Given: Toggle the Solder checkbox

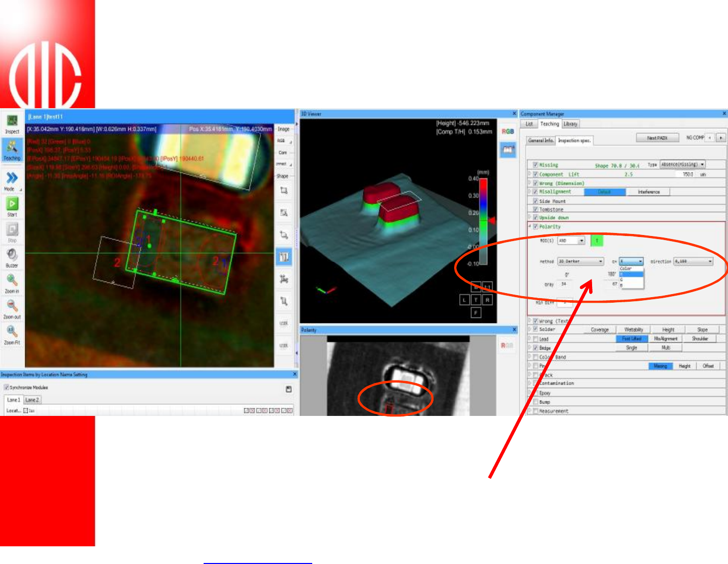Looking at the screenshot, I should [536, 329].
